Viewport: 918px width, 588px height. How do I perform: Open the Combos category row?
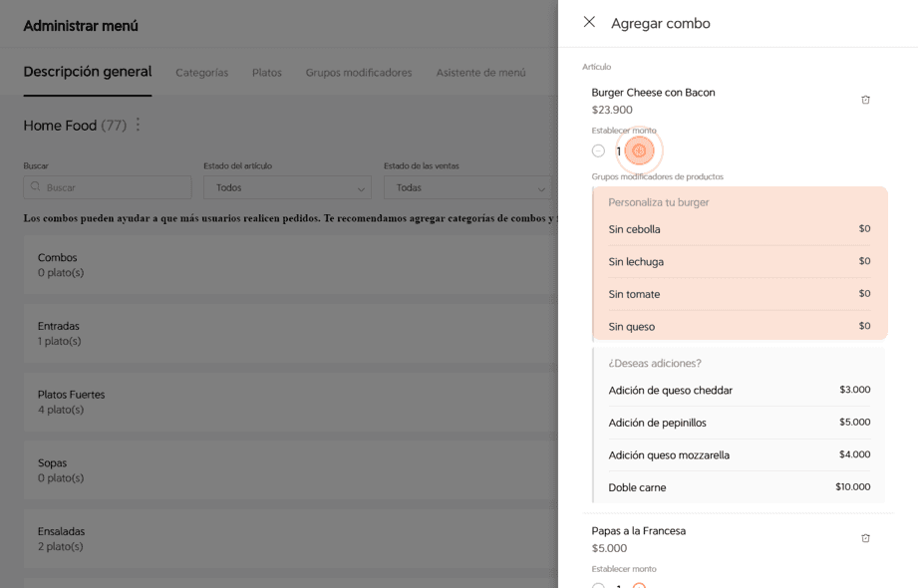[x=291, y=265]
